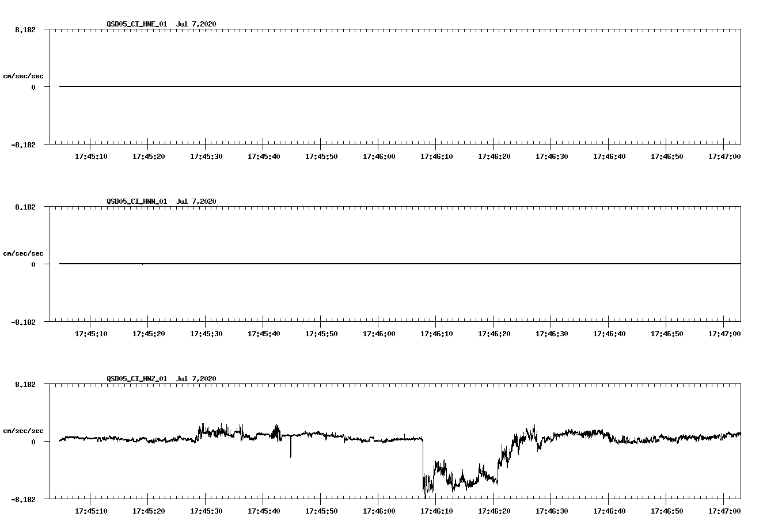
Task: Click 17:46:10 time label under HNZ plot
Action: tap(436, 511)
